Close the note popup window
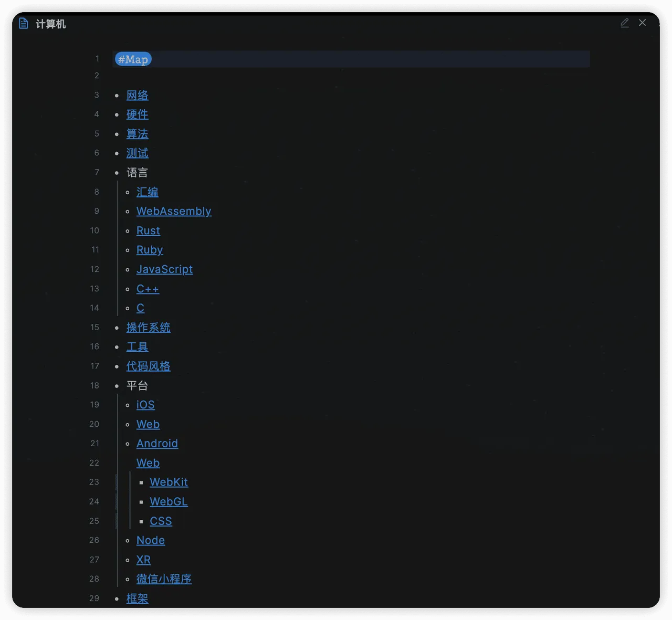Image resolution: width=672 pixels, height=620 pixels. pyautogui.click(x=642, y=23)
